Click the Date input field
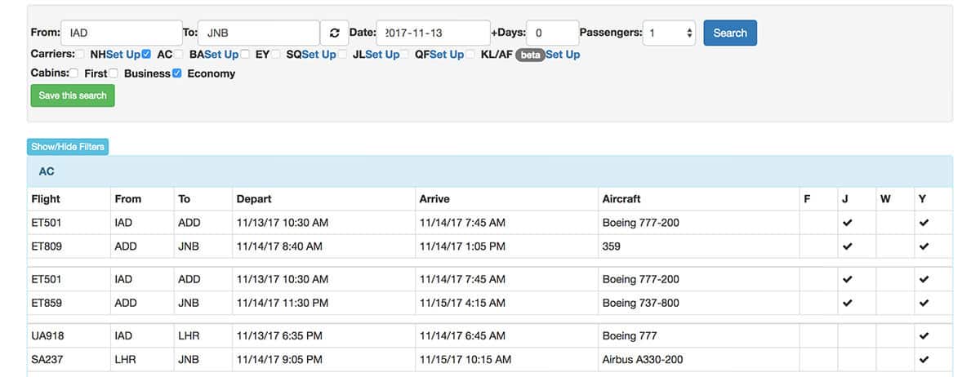This screenshot has width=980, height=377. pos(433,33)
